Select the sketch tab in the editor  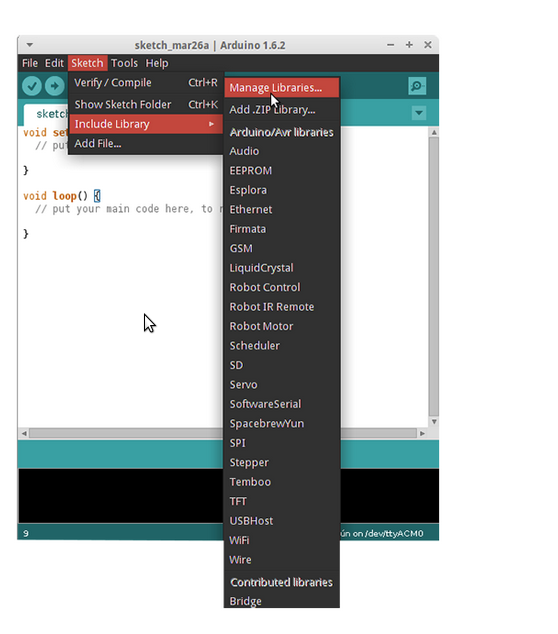[46, 114]
